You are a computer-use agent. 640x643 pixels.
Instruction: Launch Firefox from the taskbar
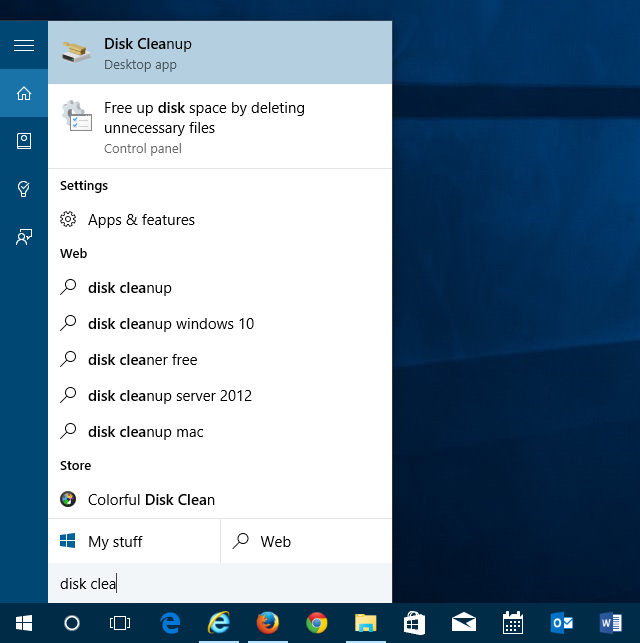[x=267, y=623]
